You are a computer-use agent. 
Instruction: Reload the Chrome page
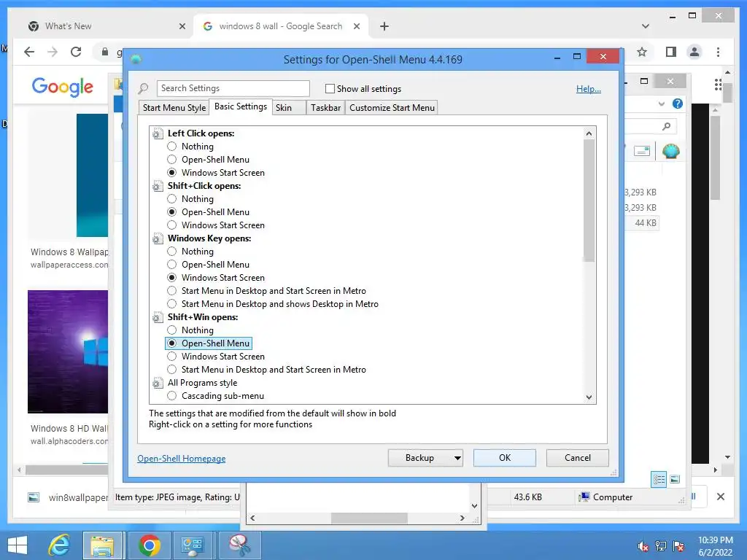pyautogui.click(x=76, y=52)
